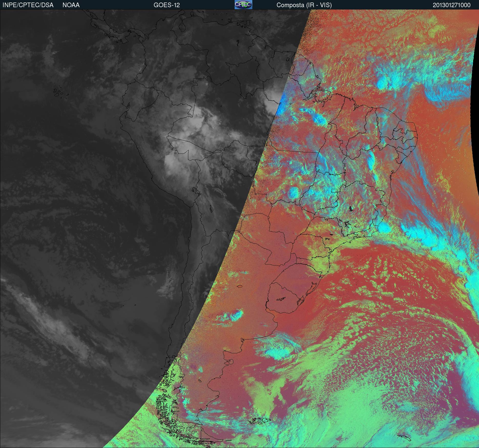Image resolution: width=479 pixels, height=448 pixels.
Task: Select the INPE/CPTEC/DSA header text
Action: 28,5
